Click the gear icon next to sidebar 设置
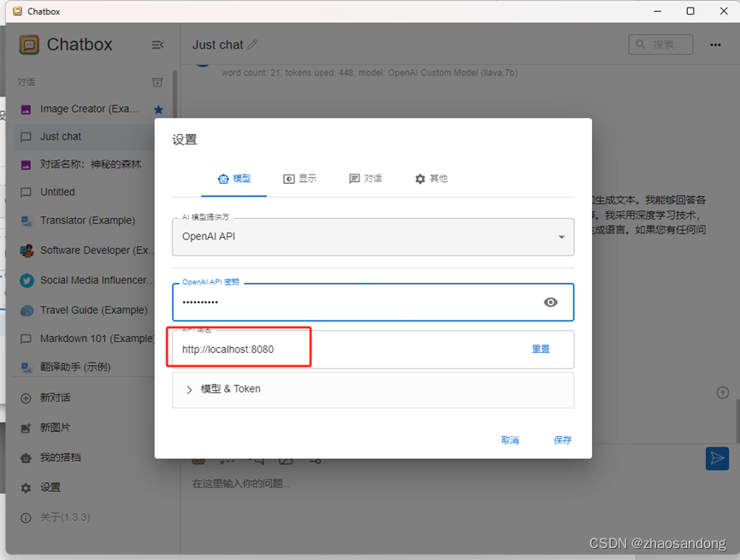This screenshot has height=560, width=740. pyautogui.click(x=26, y=488)
